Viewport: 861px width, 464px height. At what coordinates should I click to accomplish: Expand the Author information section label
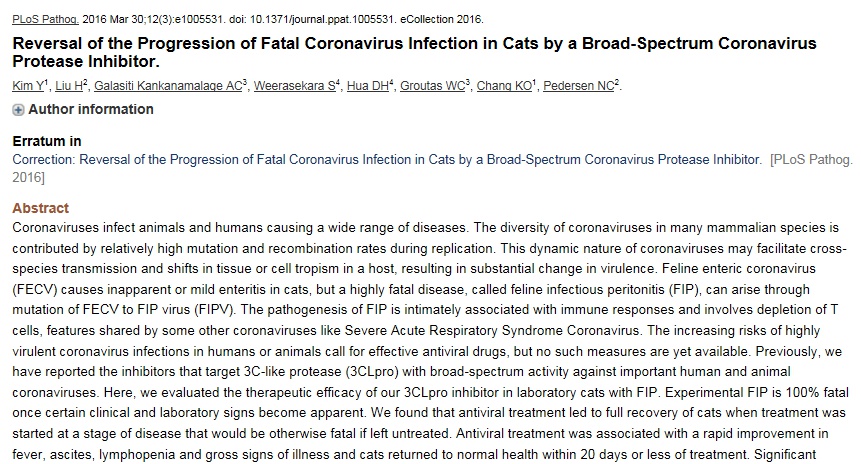click(91, 109)
